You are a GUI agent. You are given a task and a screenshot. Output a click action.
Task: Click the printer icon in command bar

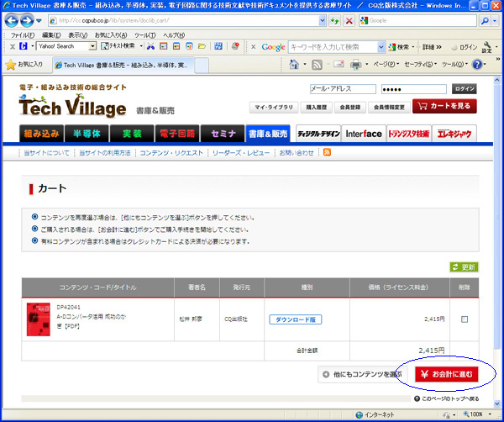click(x=355, y=64)
